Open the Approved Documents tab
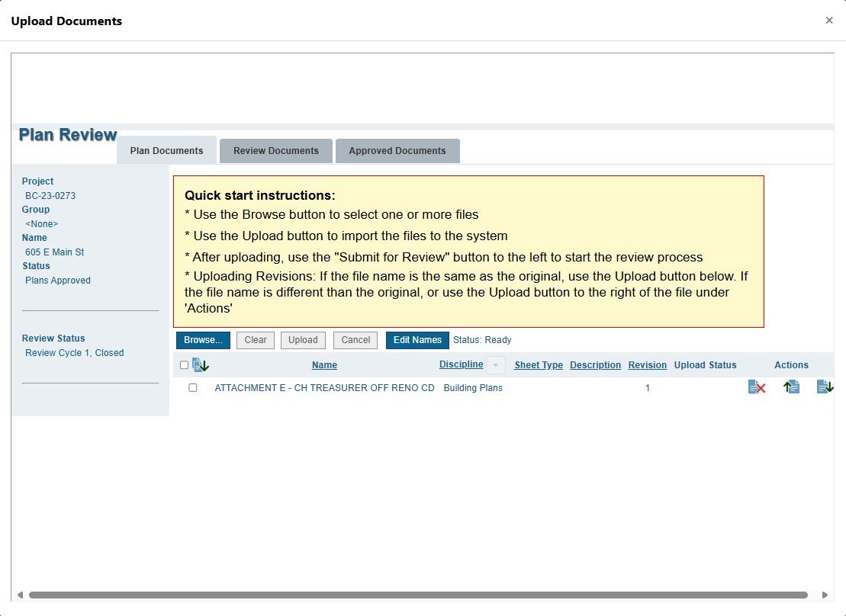Screen dimensions: 846x616 coord(397,151)
